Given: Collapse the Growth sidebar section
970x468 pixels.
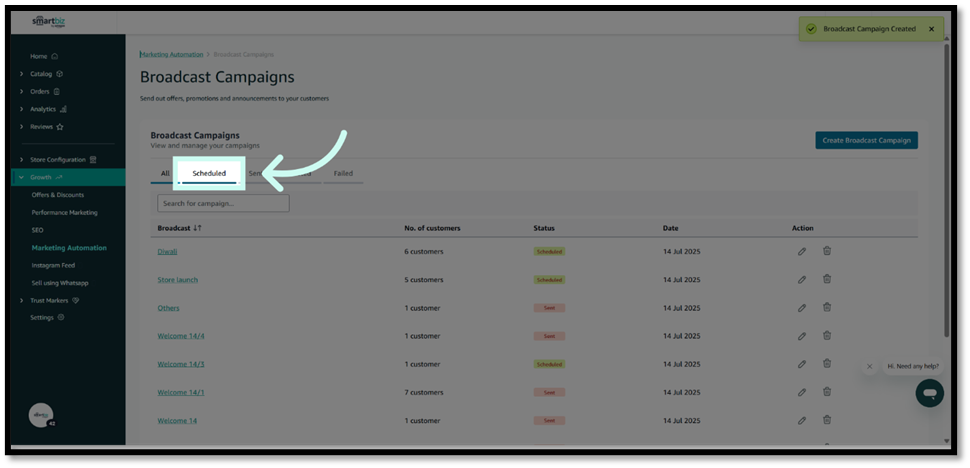Looking at the screenshot, I should tap(41, 177).
